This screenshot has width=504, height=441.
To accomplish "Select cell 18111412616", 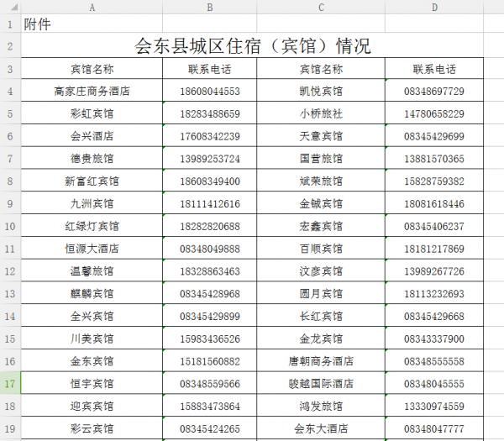I will 209,203.
